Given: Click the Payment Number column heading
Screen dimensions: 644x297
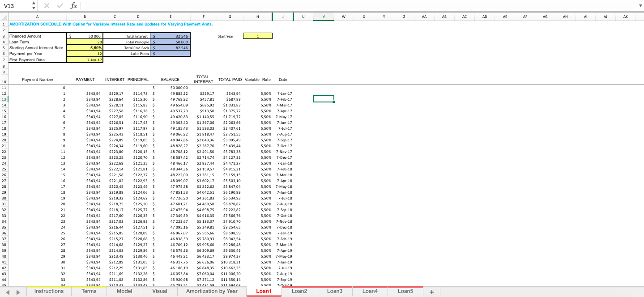Looking at the screenshot, I should [38, 80].
